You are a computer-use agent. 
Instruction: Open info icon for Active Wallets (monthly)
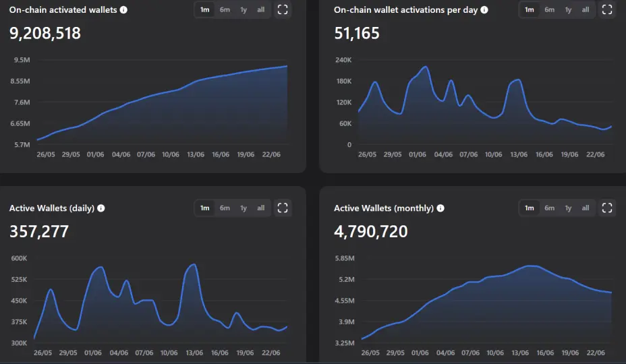(x=440, y=208)
